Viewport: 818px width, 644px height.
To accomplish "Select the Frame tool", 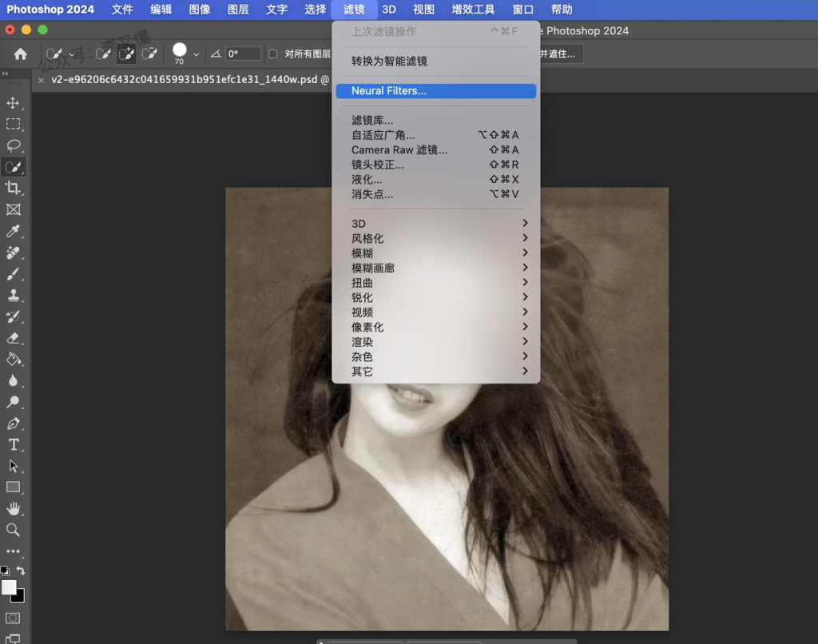I will coord(13,209).
